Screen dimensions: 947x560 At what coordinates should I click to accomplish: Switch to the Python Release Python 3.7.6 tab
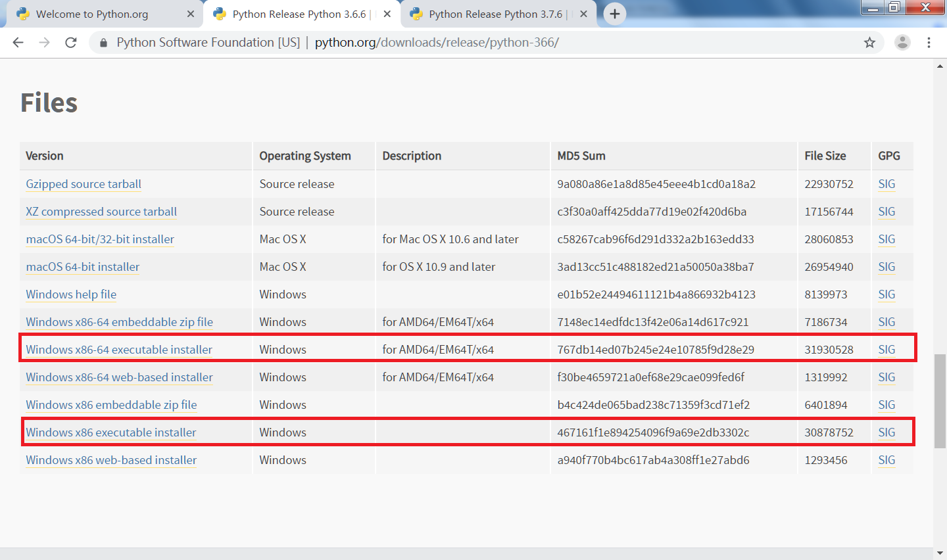coord(498,14)
